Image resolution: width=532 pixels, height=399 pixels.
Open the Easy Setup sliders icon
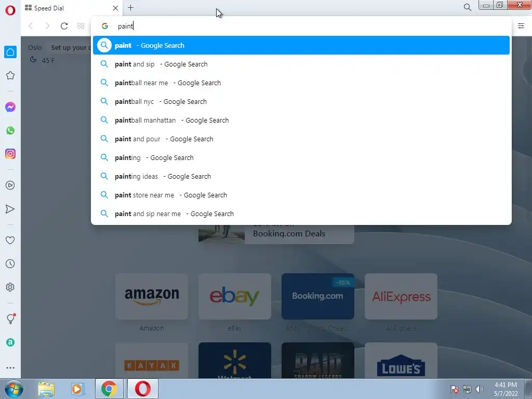click(x=521, y=26)
